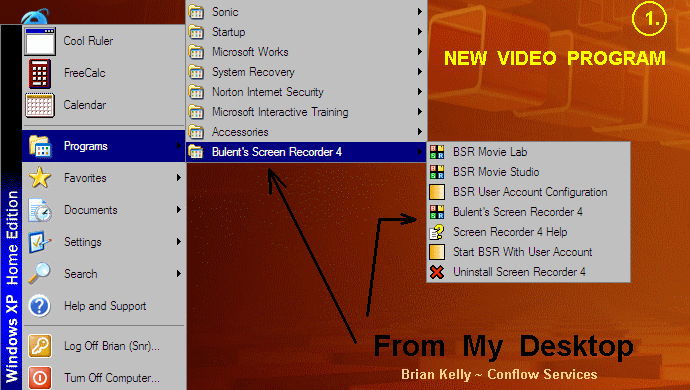690x390 pixels.
Task: Expand the Favorites submenu arrow
Action: point(179,178)
